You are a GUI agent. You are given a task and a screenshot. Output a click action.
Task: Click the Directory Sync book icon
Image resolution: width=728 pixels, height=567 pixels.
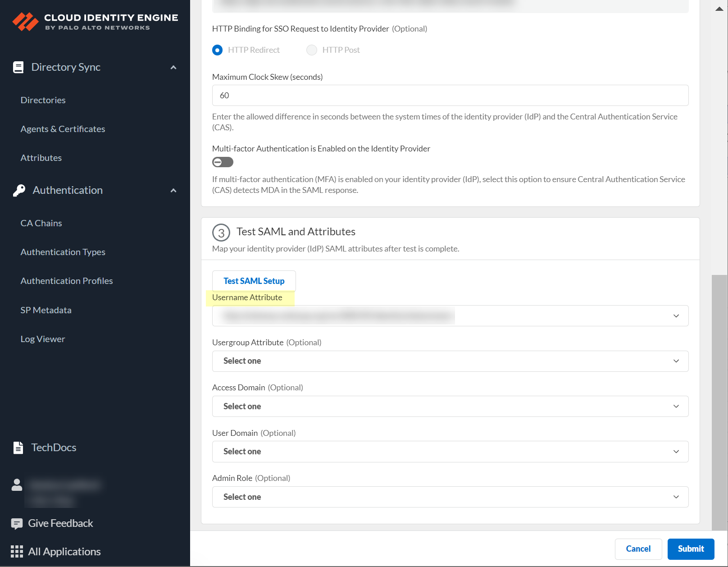point(18,67)
